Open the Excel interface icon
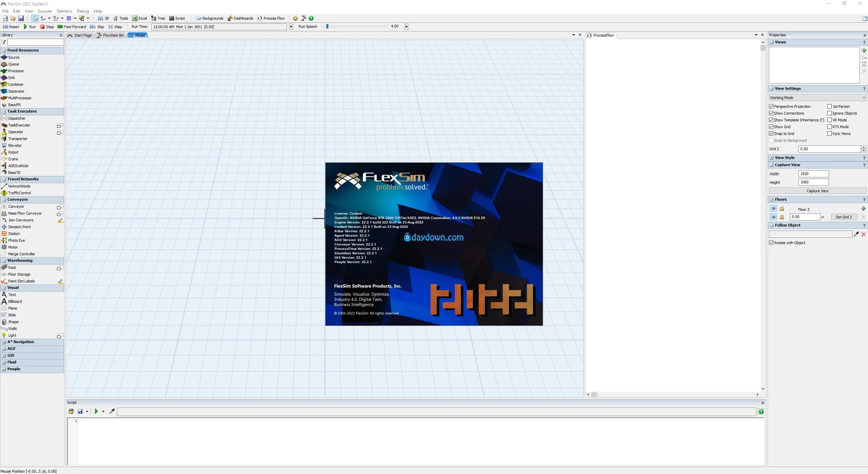868x474 pixels. point(135,18)
